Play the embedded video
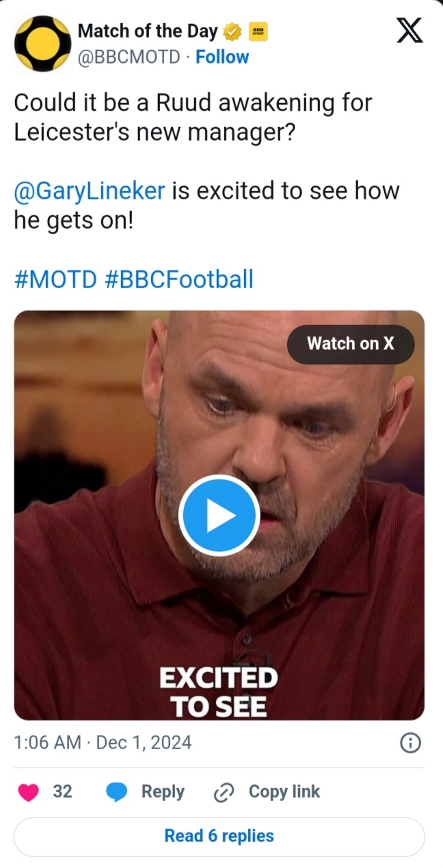This screenshot has width=443, height=868. [x=219, y=515]
